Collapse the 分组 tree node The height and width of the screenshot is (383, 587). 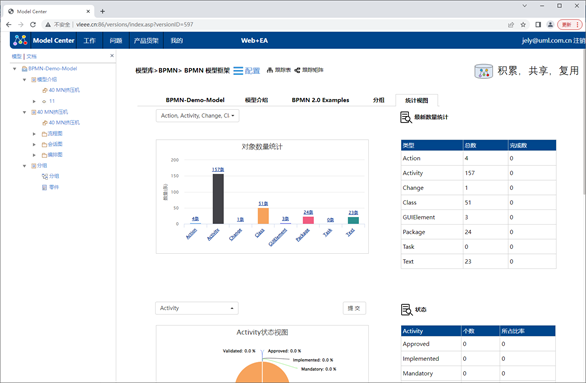click(24, 165)
